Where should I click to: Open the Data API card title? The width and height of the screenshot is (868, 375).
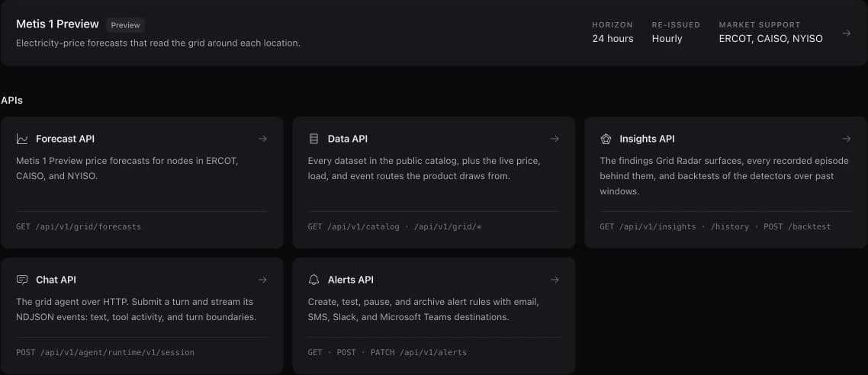tap(348, 139)
